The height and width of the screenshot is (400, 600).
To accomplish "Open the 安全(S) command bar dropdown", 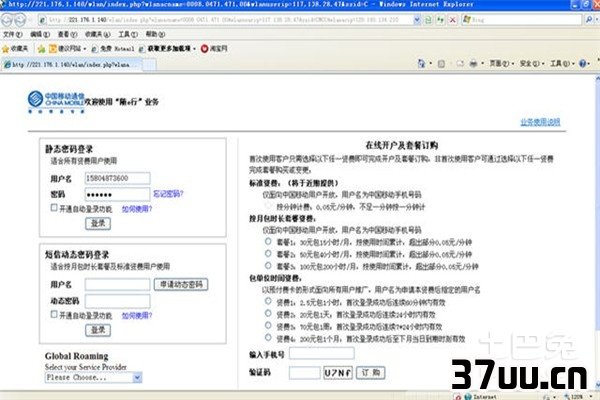I will coord(532,64).
